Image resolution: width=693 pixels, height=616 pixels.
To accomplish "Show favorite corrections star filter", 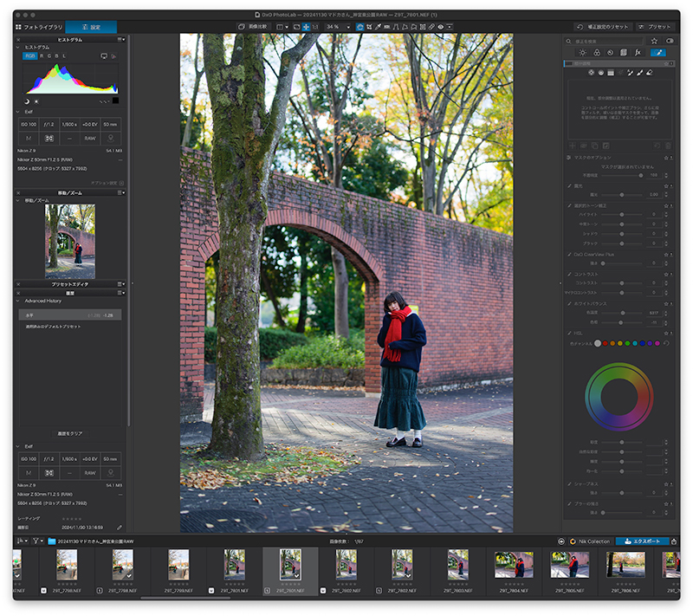I will (x=654, y=41).
